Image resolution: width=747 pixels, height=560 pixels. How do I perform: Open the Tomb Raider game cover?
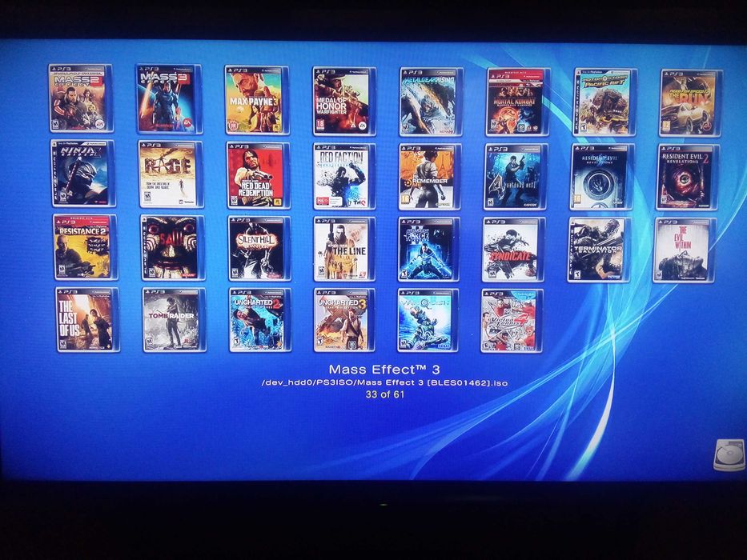coord(174,320)
